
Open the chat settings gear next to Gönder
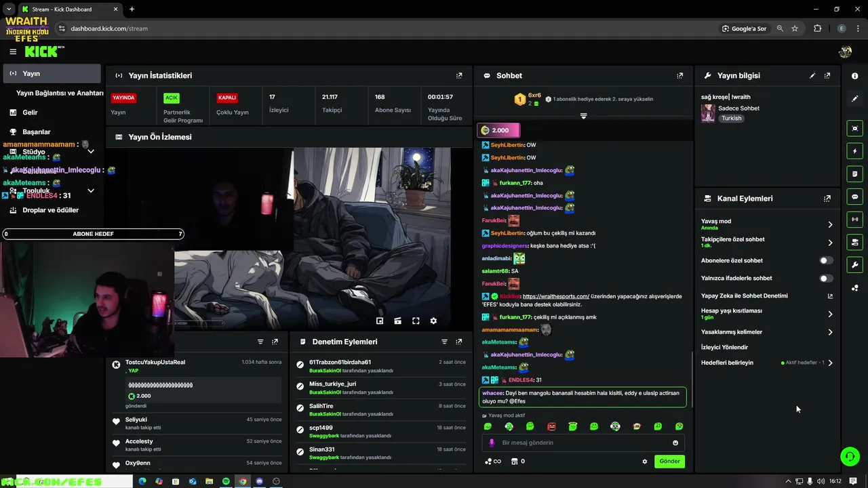(645, 462)
